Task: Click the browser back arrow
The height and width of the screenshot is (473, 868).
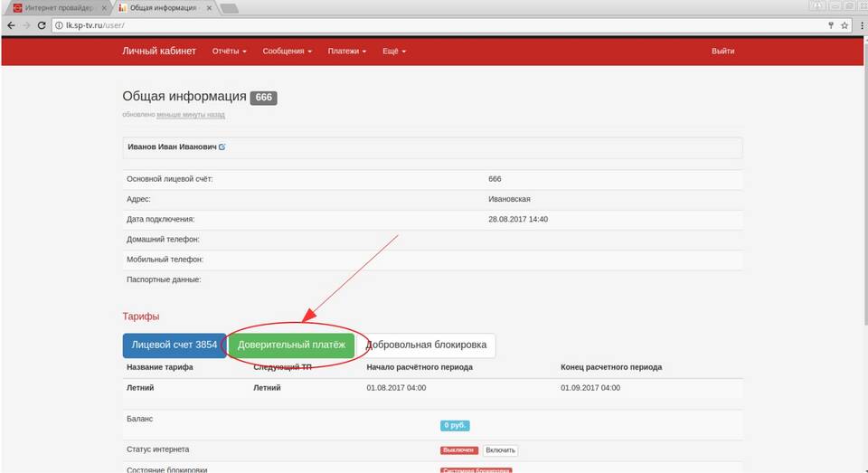Action: (x=10, y=25)
